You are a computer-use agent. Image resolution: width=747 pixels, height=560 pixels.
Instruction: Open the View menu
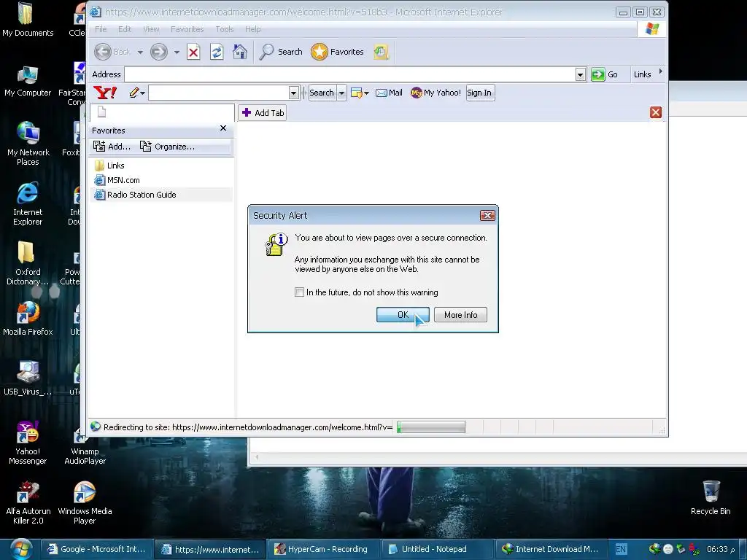point(151,29)
